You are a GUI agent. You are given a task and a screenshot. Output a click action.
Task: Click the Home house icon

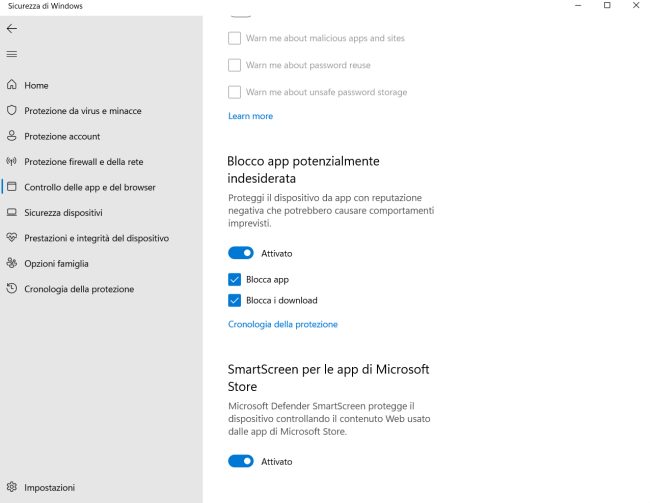[12, 85]
